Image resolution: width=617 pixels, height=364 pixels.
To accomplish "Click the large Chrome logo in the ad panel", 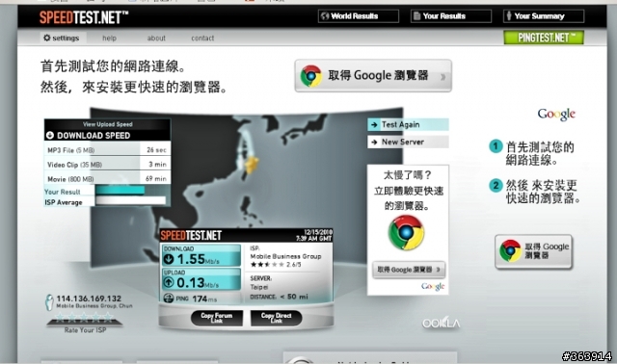I will click(406, 233).
